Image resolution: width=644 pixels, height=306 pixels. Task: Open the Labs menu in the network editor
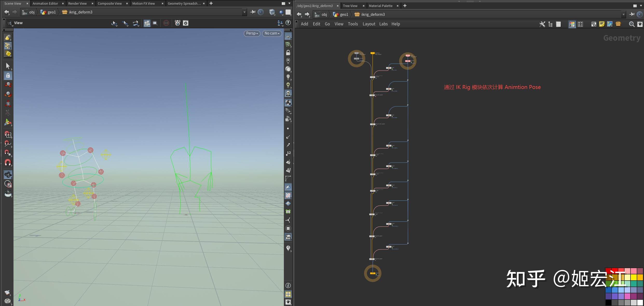[x=383, y=24]
